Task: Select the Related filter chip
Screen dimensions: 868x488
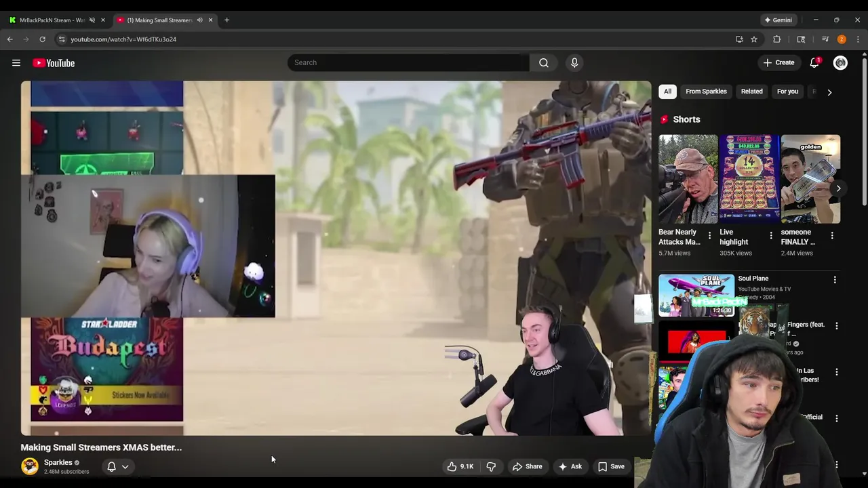Action: click(752, 91)
